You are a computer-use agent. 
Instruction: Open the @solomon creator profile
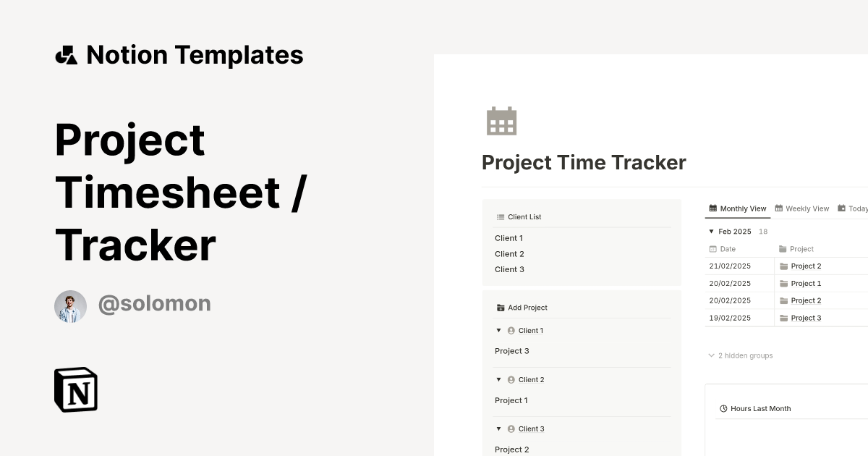(x=154, y=303)
